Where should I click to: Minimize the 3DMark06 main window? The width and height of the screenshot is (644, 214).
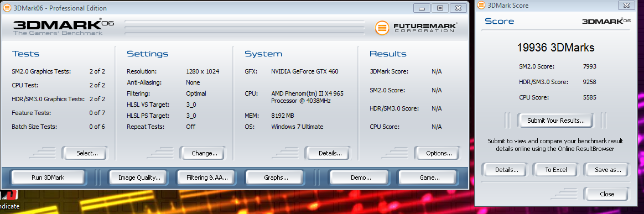[x=421, y=8]
